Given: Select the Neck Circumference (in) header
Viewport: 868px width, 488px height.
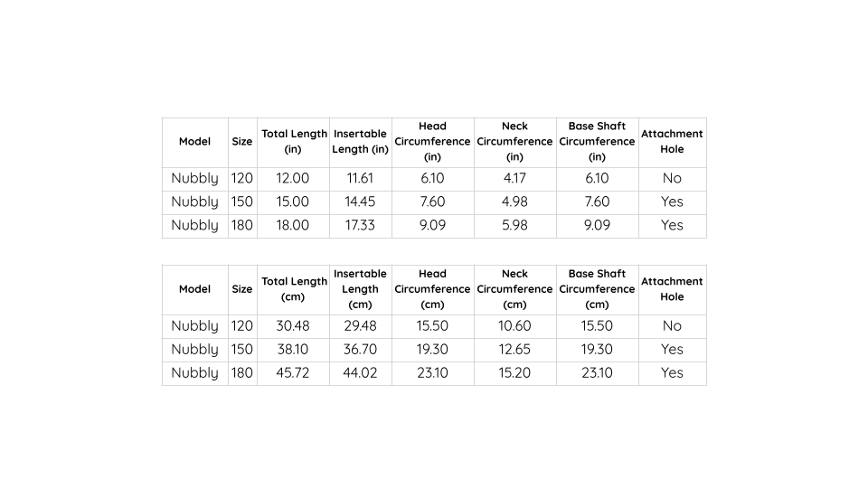Looking at the screenshot, I should [514, 142].
